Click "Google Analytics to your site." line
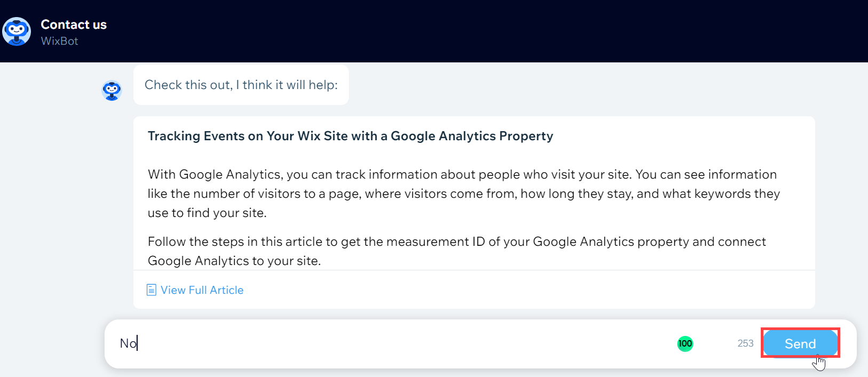Screen dimensions: 868x377 pos(234,261)
